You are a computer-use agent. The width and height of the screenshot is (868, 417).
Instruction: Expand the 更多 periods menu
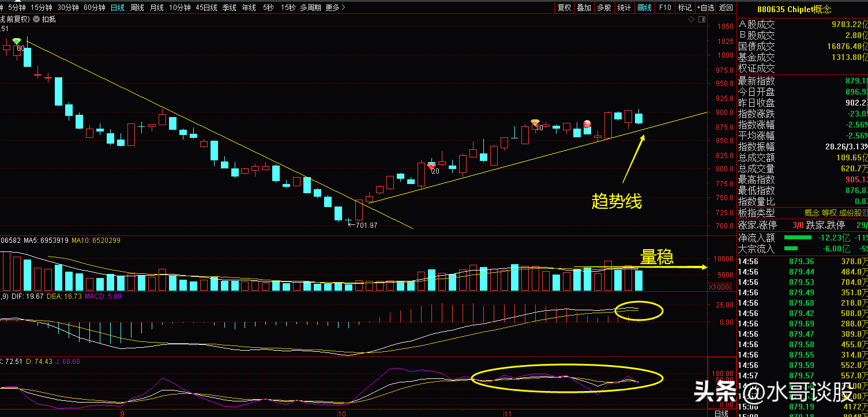coord(335,7)
